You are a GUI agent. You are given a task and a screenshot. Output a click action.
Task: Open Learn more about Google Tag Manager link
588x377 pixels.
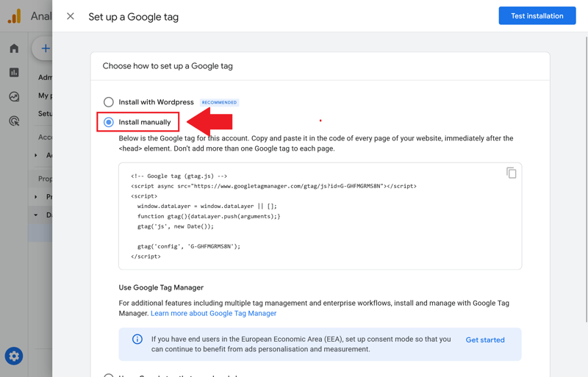pos(213,313)
